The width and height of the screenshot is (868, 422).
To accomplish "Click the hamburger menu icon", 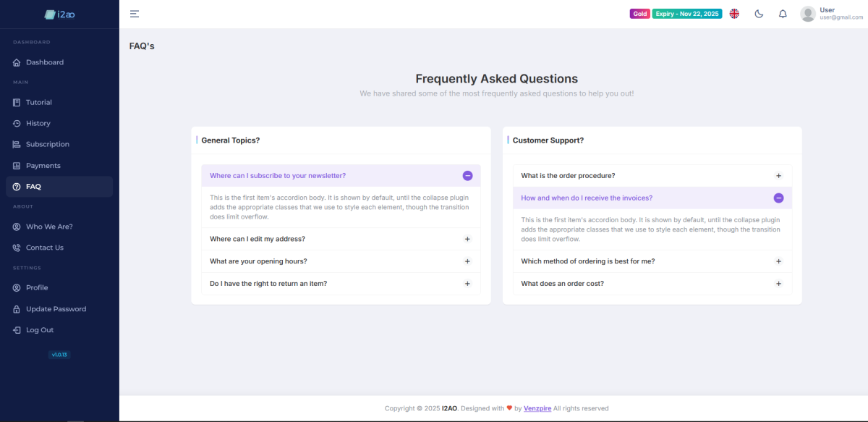I will [135, 14].
